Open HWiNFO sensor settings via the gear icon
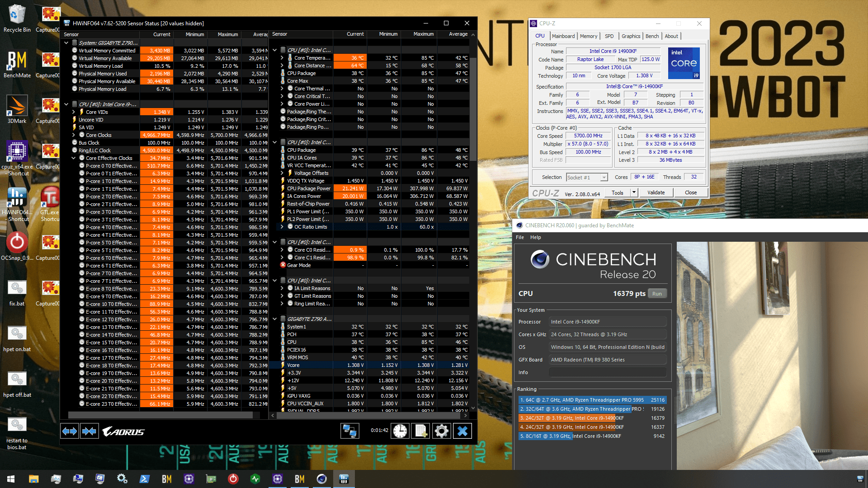The image size is (868, 488). tap(442, 431)
